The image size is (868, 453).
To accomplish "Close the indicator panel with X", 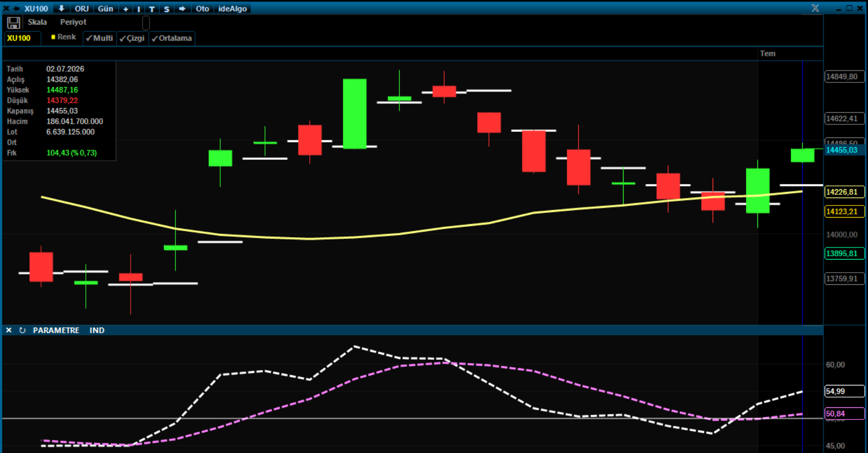I will (8, 330).
